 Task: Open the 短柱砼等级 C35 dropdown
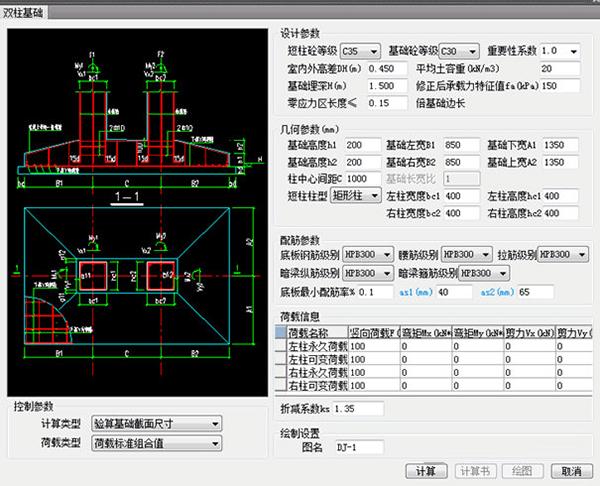point(360,51)
